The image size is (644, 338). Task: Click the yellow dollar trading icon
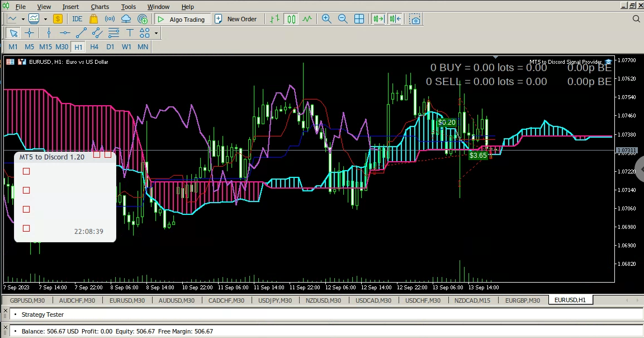click(58, 19)
